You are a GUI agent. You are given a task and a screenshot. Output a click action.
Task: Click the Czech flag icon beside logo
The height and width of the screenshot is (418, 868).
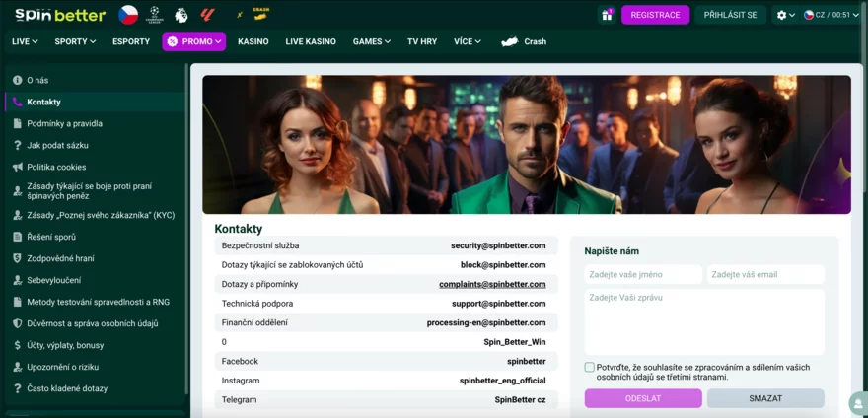(x=128, y=15)
